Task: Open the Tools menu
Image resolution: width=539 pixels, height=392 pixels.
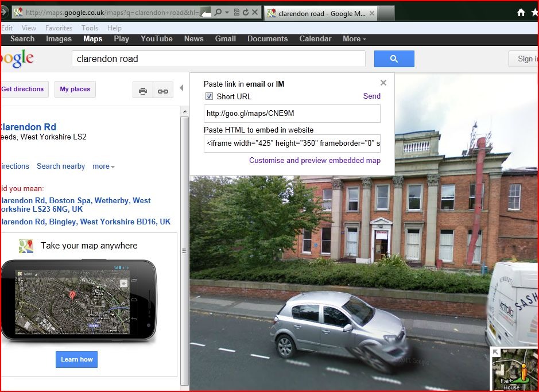Action: (x=90, y=28)
